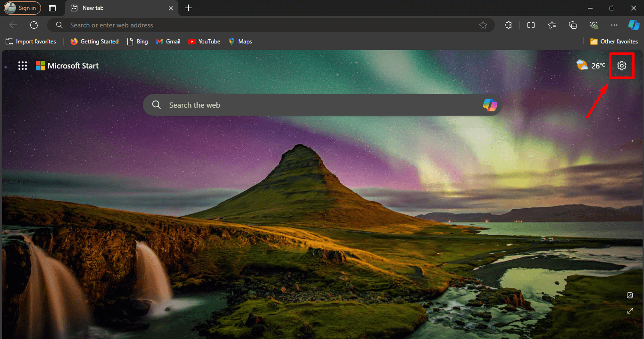This screenshot has width=644, height=339.
Task: Open the Gmail bookmark
Action: pos(168,42)
